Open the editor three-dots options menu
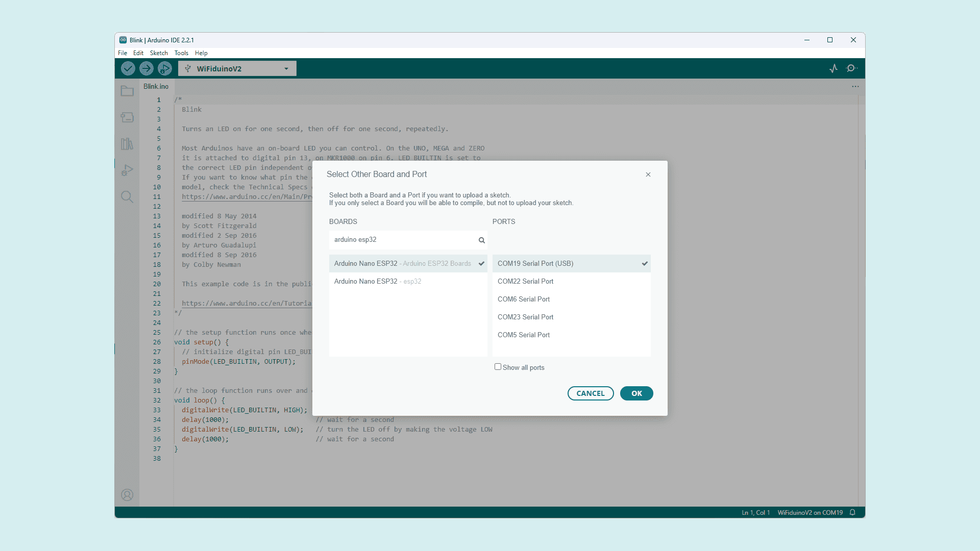Viewport: 980px width, 551px height. (x=855, y=87)
